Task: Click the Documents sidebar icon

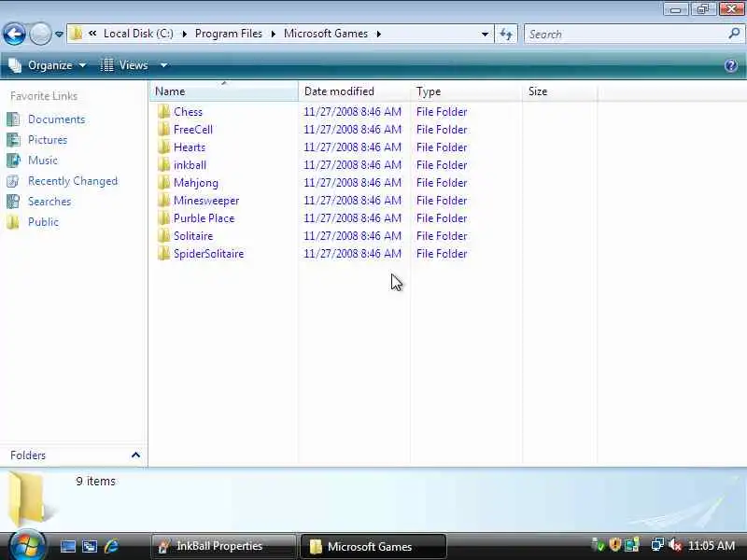Action: coord(13,119)
